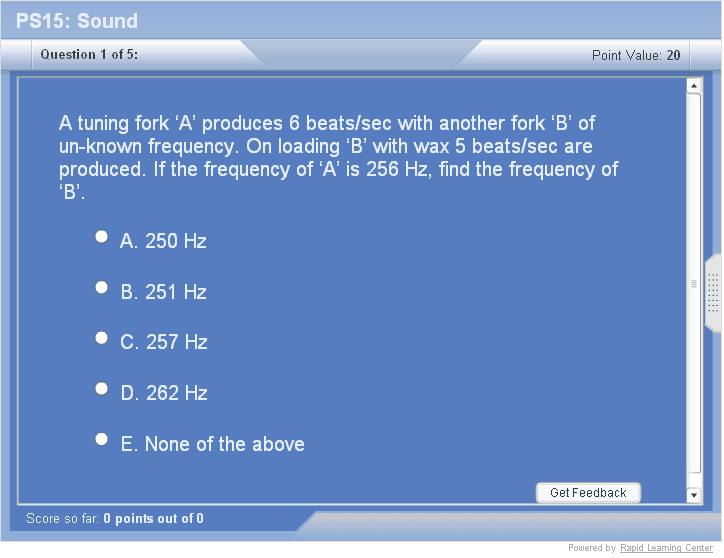
Task: Mark the radio button for D. 262 Hz
Action: pos(101,389)
